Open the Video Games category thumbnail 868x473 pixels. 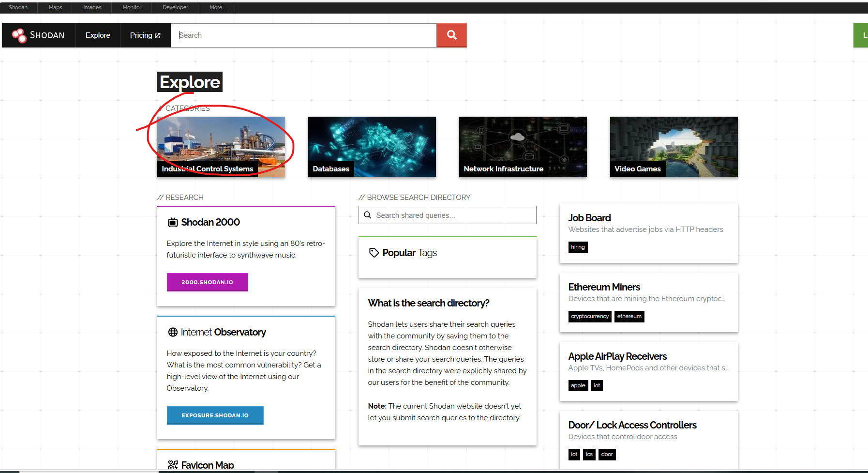[x=674, y=147]
